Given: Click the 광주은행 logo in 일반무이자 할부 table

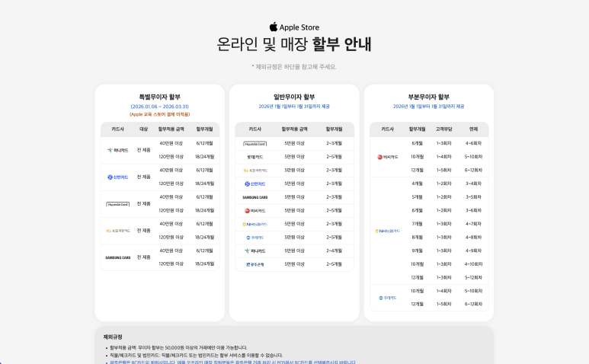Looking at the screenshot, I should [255, 264].
